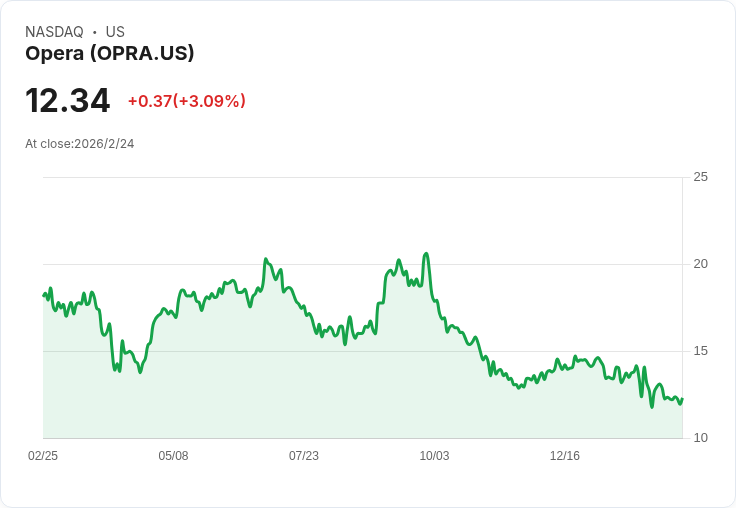Click the 05/08 date axis label
The image size is (736, 508).
point(173,455)
